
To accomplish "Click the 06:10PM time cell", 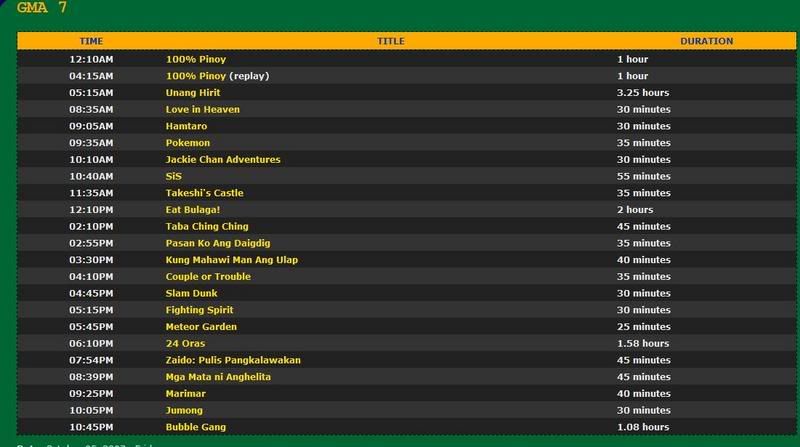I will (x=91, y=343).
